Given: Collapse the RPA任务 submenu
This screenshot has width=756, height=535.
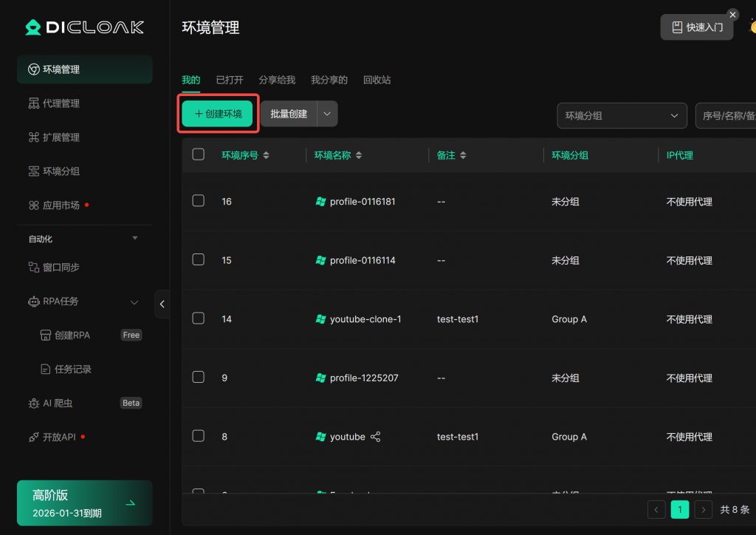Looking at the screenshot, I should pyautogui.click(x=134, y=301).
